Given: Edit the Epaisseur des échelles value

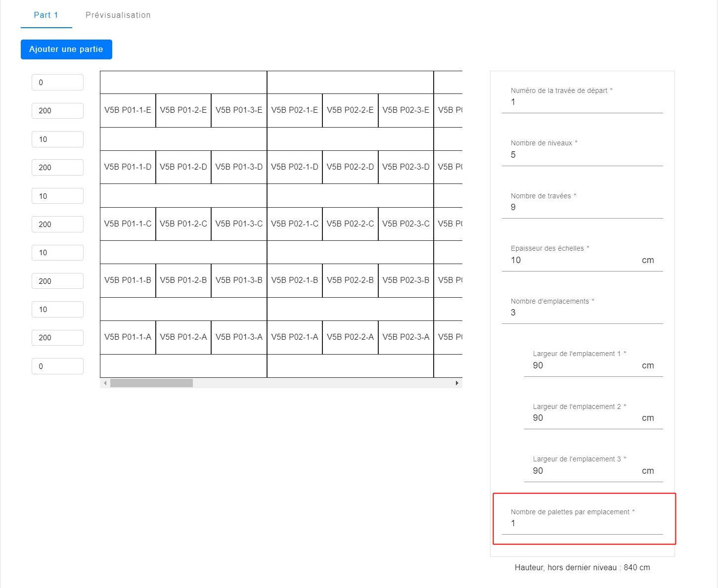Looking at the screenshot, I should click(574, 260).
